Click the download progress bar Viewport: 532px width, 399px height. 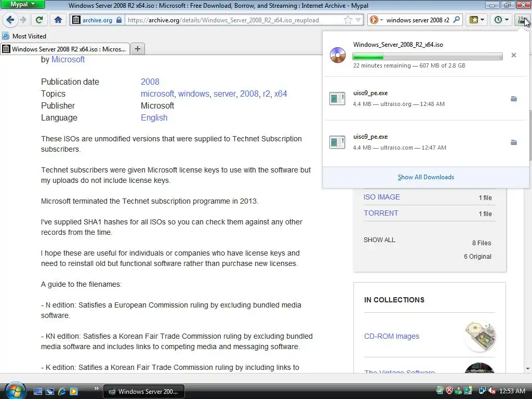click(x=428, y=56)
